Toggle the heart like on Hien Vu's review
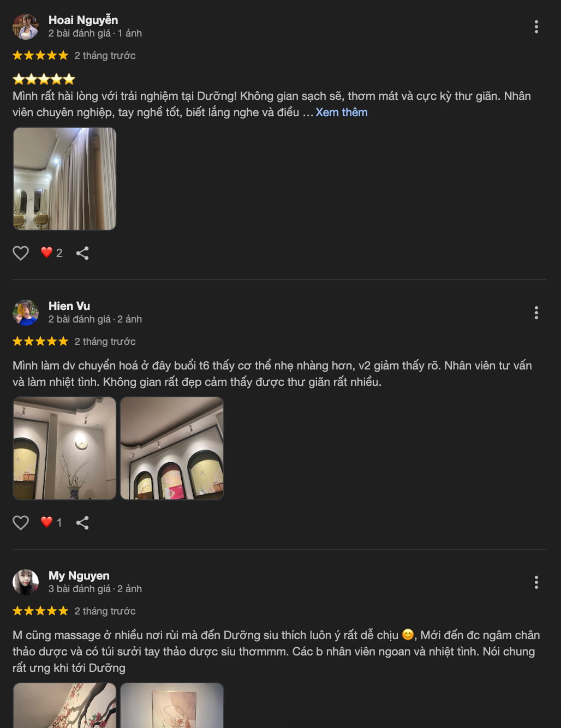The image size is (561, 728). click(x=21, y=522)
